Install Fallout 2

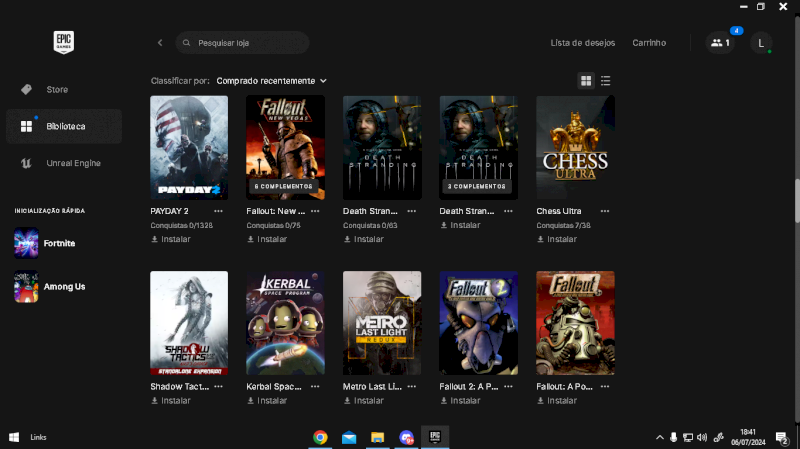coord(460,401)
